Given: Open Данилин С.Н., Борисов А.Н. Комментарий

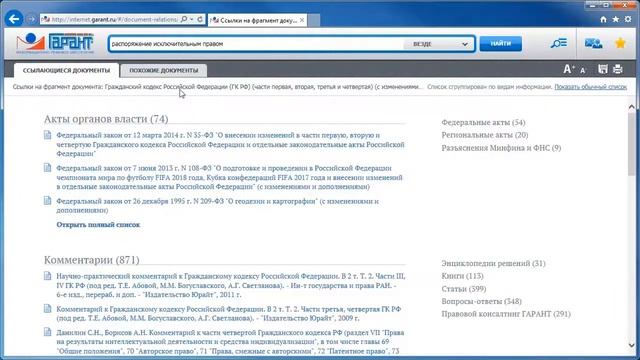Looking at the screenshot, I should [230, 342].
